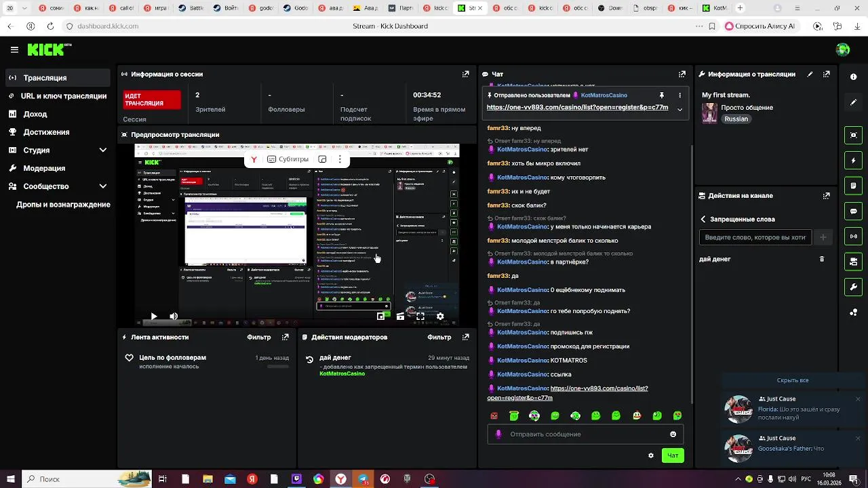This screenshot has width=868, height=488.
Task: Edit stream information with pencil icon
Action: click(810, 74)
